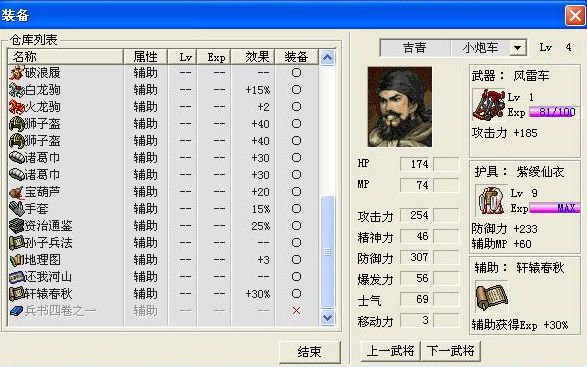The width and height of the screenshot is (587, 367).
Task: Select the 手套 glove icon
Action: (16, 209)
